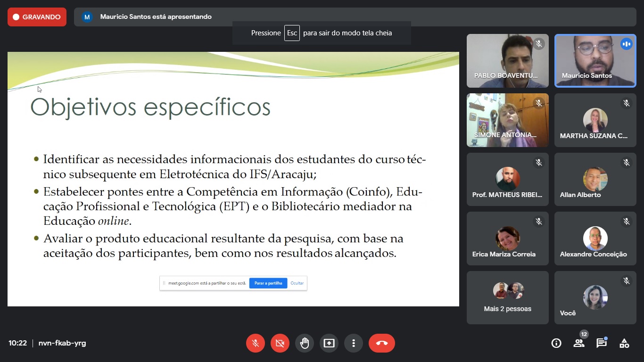Raise hand in the meeting
The image size is (644, 362).
(305, 343)
